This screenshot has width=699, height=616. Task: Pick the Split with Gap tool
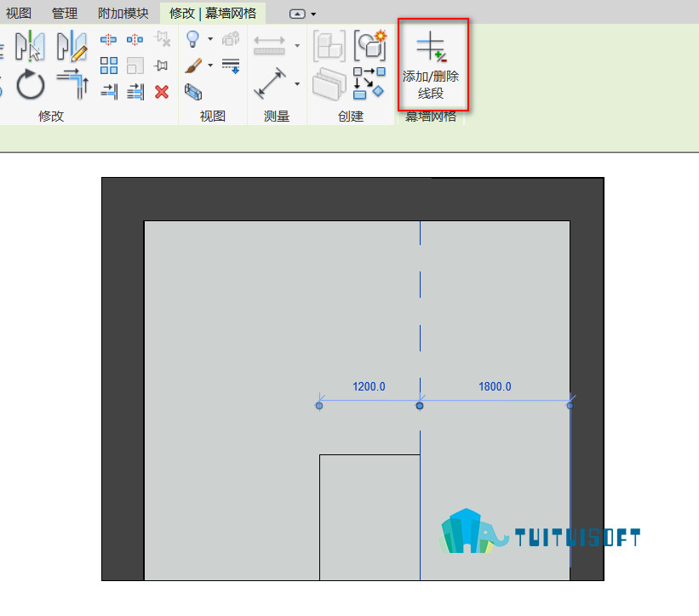pos(135,40)
